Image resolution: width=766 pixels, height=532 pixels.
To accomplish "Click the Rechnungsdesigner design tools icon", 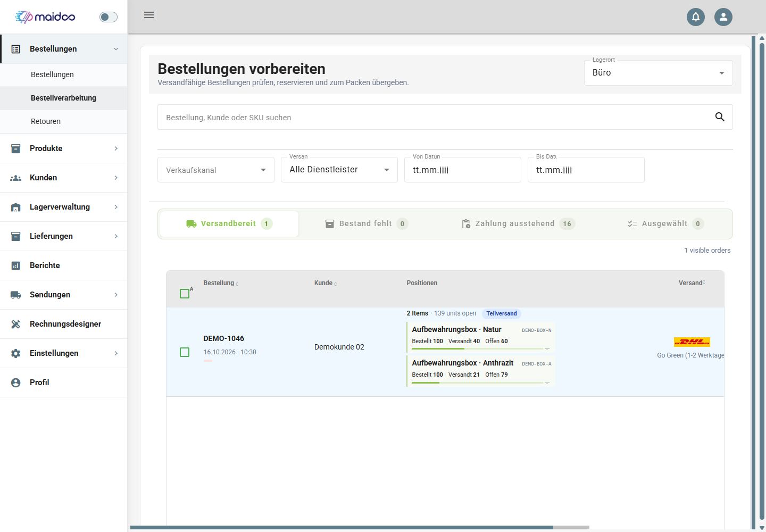I will [x=16, y=324].
